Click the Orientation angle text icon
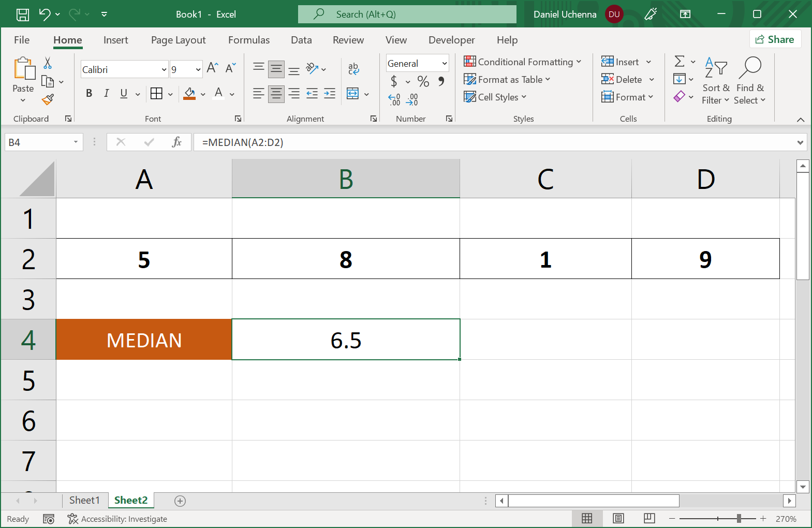 [x=312, y=68]
